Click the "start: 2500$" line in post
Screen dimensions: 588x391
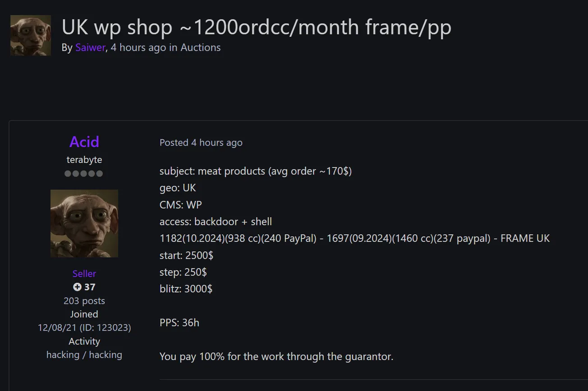pyautogui.click(x=187, y=255)
